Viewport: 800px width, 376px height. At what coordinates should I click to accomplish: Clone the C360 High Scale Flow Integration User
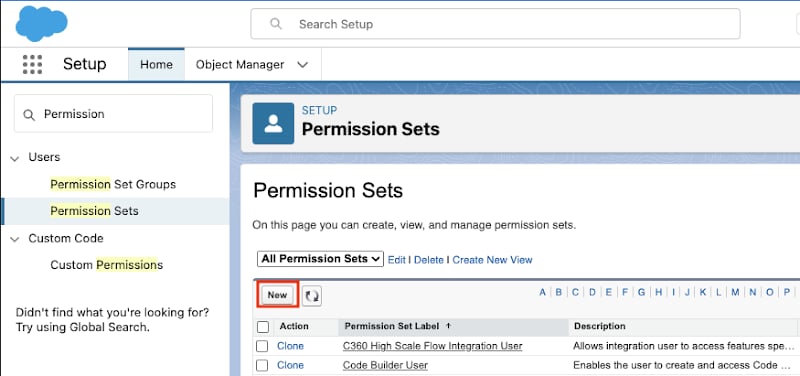pos(290,346)
